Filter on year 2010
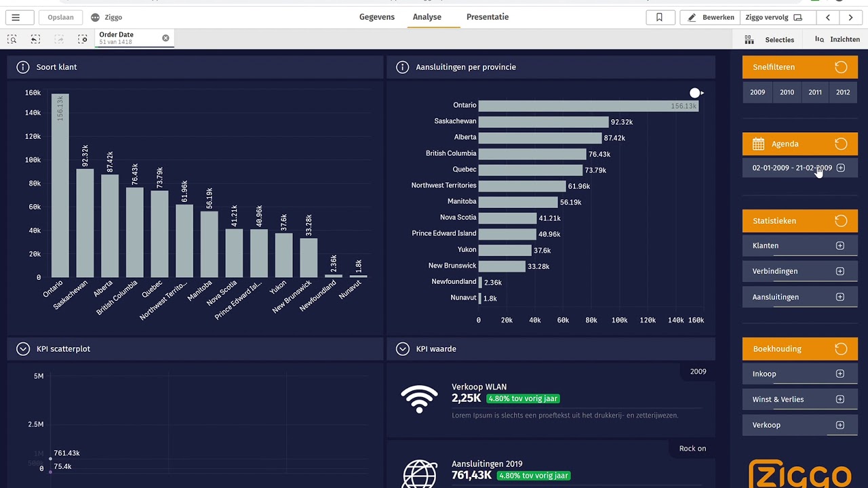 (x=787, y=92)
